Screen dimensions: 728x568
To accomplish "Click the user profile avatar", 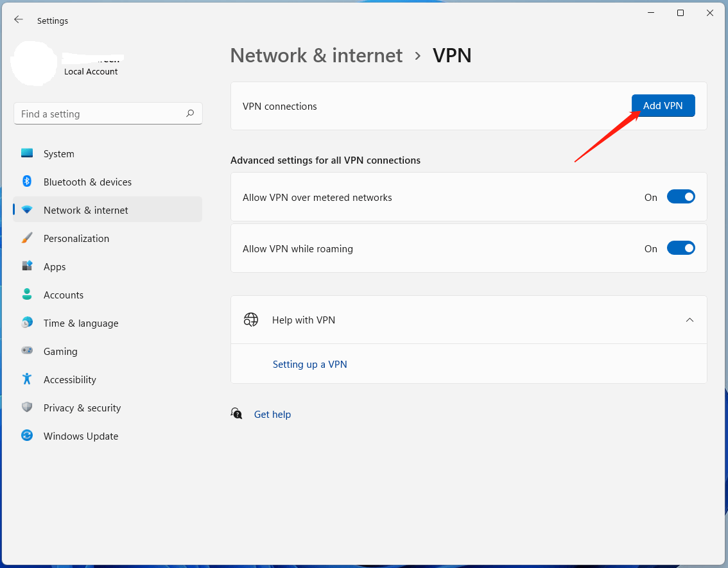I will [34, 64].
